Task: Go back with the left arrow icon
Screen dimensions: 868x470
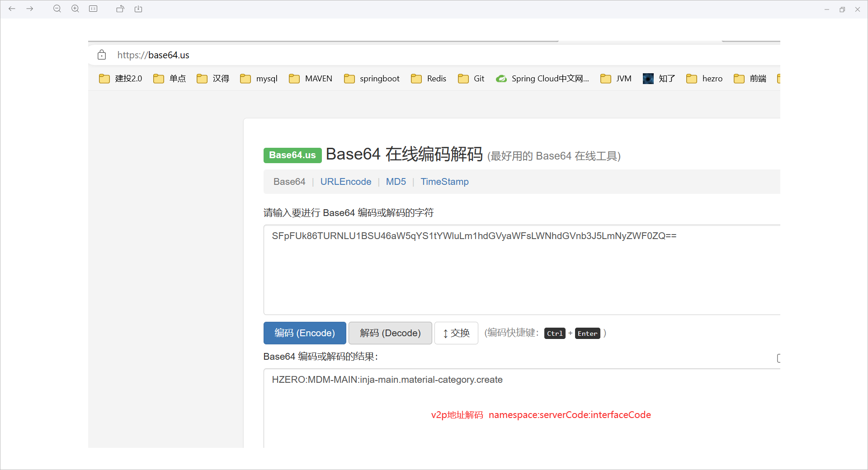Action: pos(12,9)
